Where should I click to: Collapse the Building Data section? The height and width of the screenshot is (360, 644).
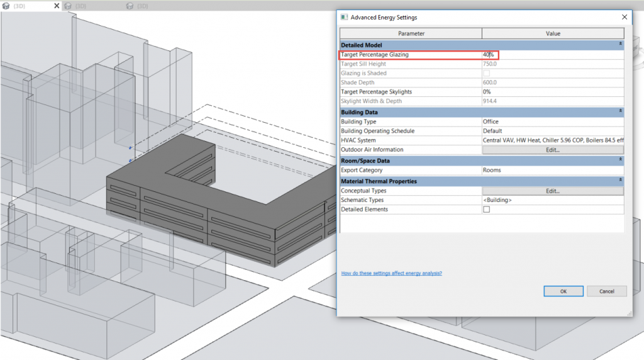[620, 111]
